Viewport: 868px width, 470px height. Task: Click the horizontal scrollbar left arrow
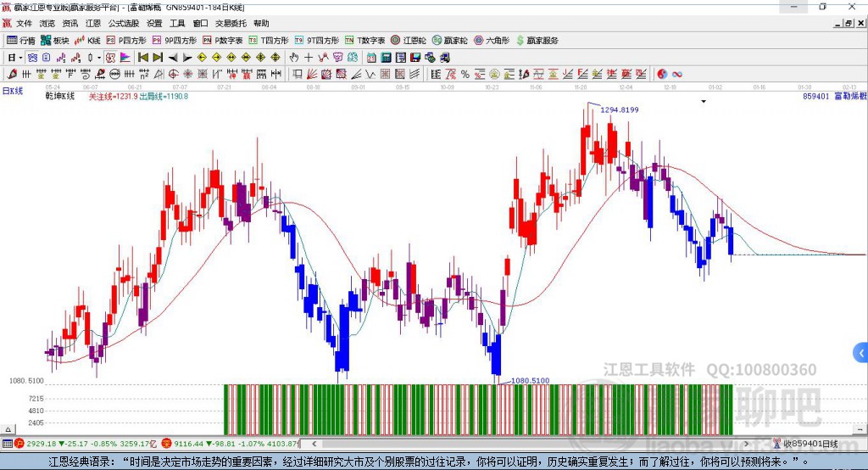[x=314, y=444]
